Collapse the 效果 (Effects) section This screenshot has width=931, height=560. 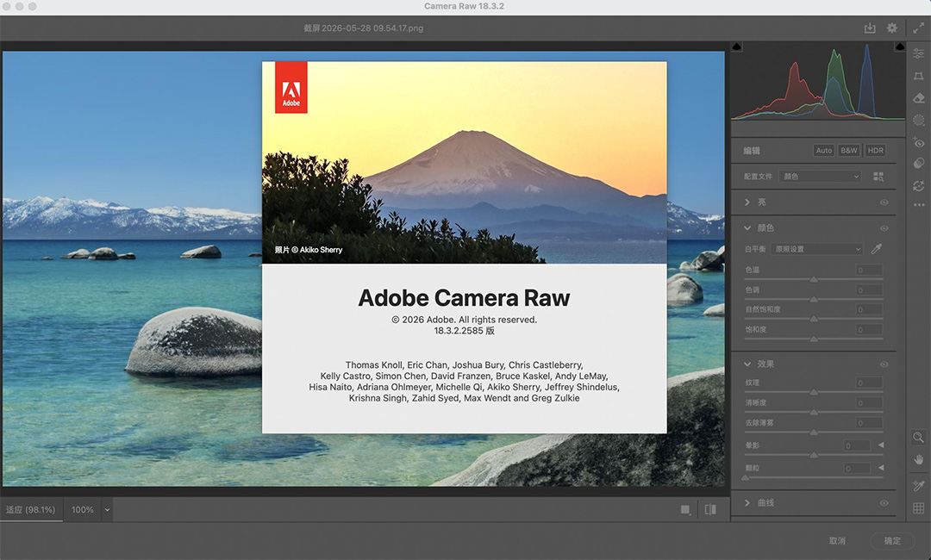(x=747, y=364)
